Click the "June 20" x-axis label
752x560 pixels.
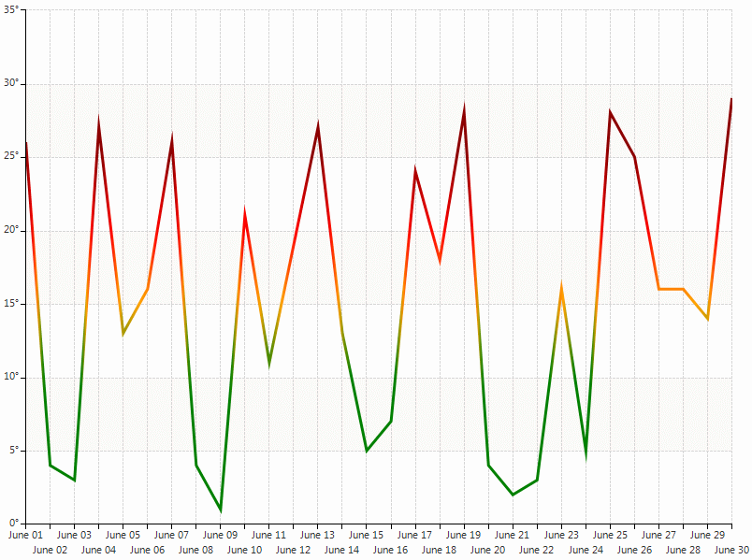(x=488, y=550)
